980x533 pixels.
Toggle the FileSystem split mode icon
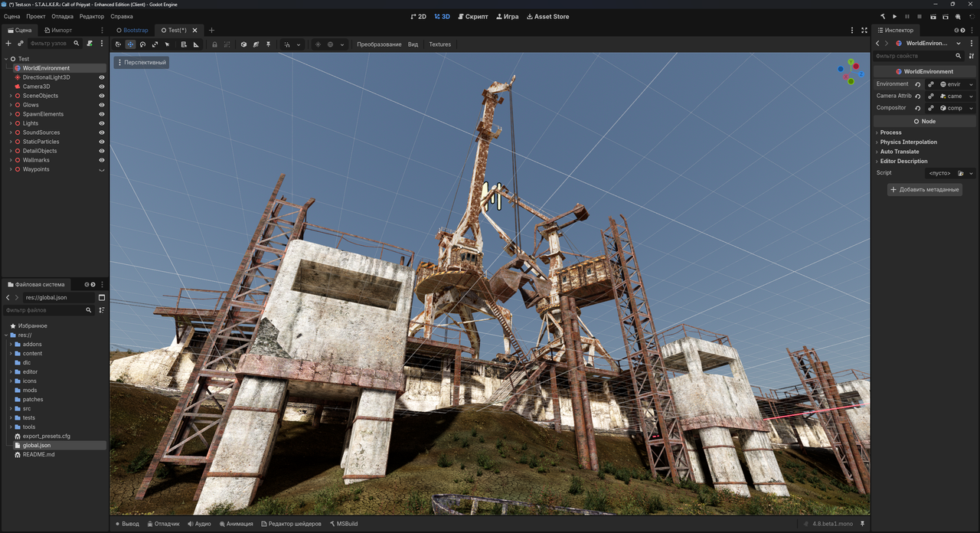[x=102, y=297]
